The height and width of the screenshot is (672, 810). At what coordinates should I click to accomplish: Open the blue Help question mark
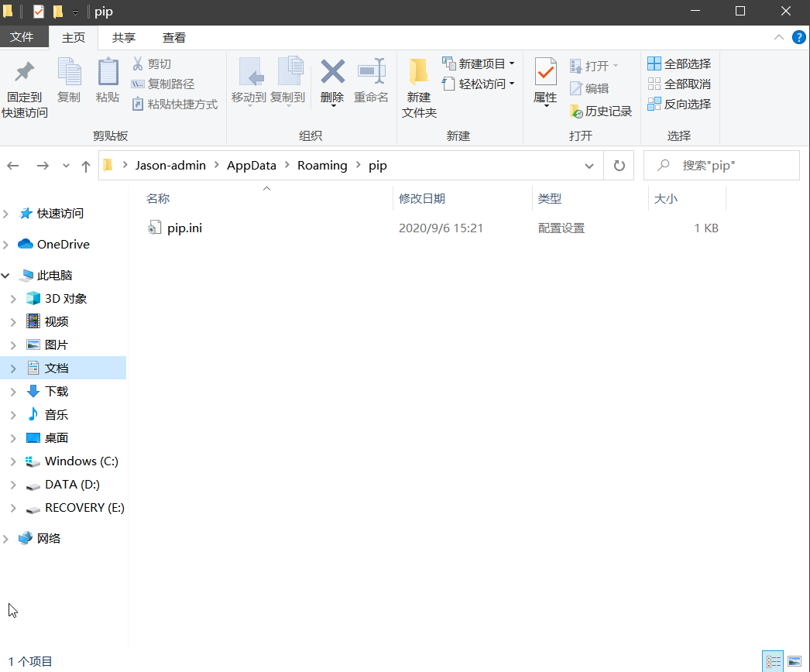(798, 37)
